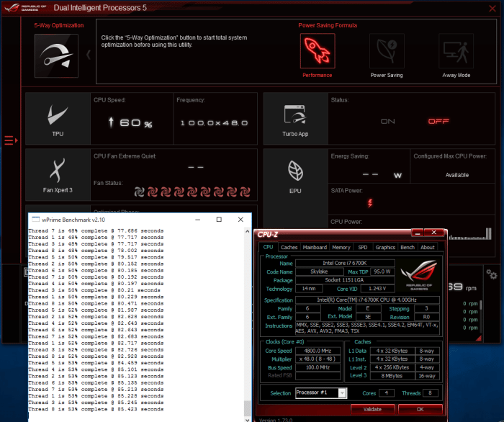Open the Turbo App panel
The image size is (504, 422).
295,119
